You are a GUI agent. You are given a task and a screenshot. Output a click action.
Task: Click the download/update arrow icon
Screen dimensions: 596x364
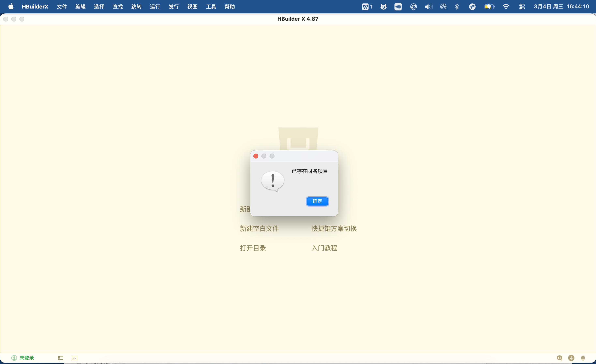571,358
